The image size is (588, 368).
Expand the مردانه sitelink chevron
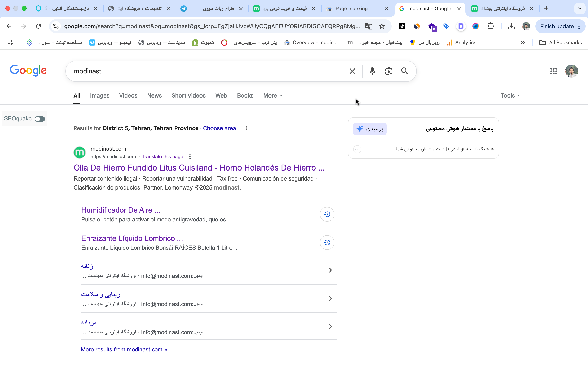(x=330, y=327)
